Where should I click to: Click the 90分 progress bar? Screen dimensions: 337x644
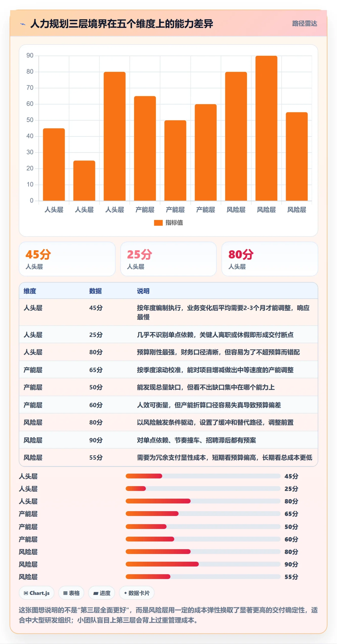click(x=203, y=564)
